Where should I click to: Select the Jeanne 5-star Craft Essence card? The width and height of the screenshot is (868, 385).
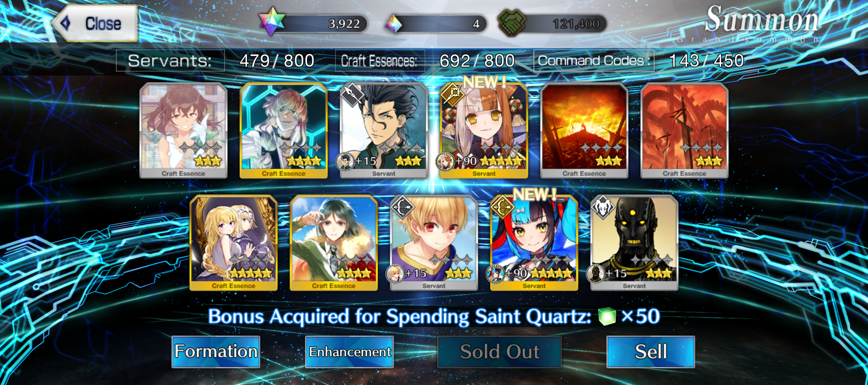(x=234, y=243)
